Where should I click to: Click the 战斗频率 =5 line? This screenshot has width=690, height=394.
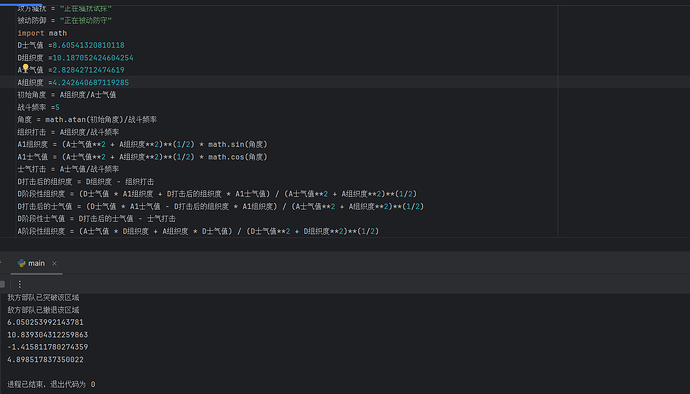(38, 107)
